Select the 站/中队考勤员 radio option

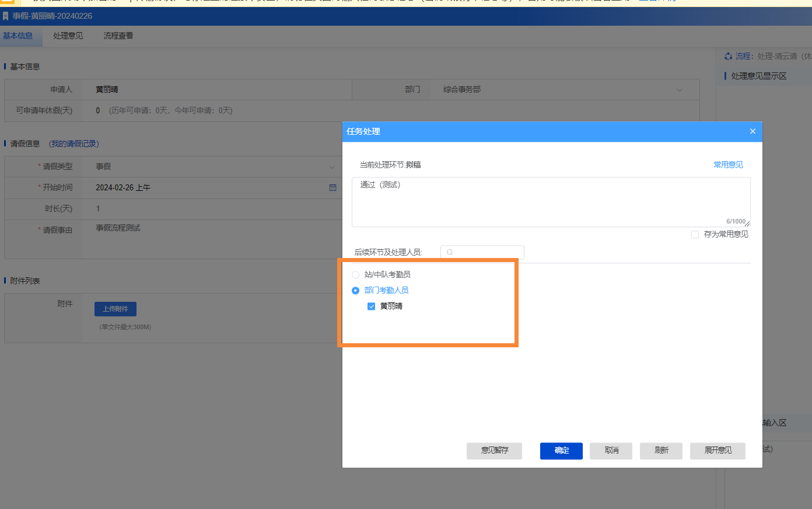coord(355,274)
